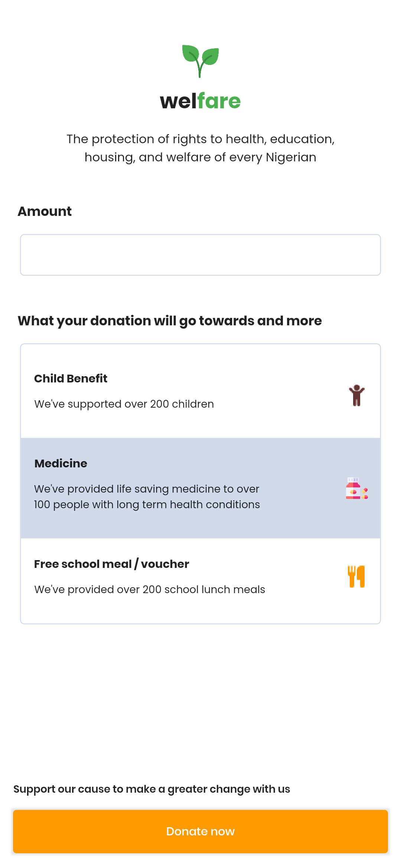The image size is (401, 868).
Task: Click empty area of Medicine card below text
Action: [x=186, y=525]
